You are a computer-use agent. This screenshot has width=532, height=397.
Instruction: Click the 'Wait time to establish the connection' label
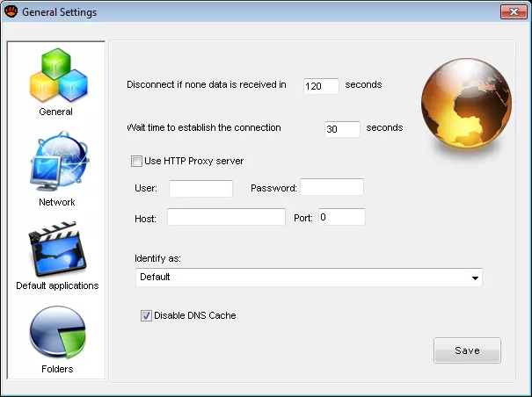(204, 127)
